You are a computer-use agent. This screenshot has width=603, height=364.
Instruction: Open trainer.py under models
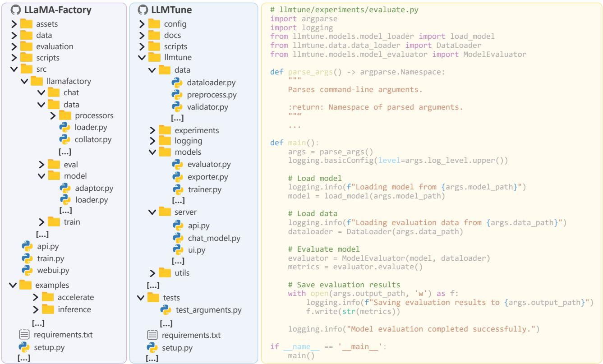[x=204, y=189]
